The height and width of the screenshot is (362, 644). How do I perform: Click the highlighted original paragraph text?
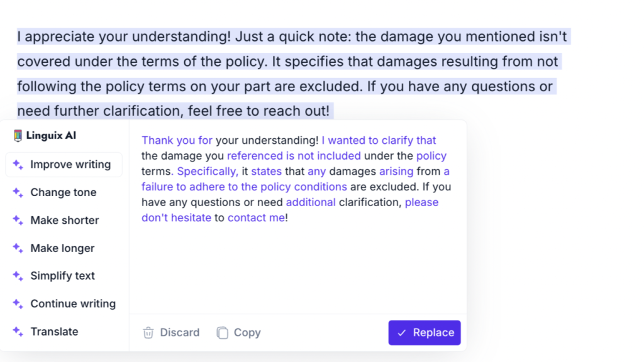(x=293, y=74)
